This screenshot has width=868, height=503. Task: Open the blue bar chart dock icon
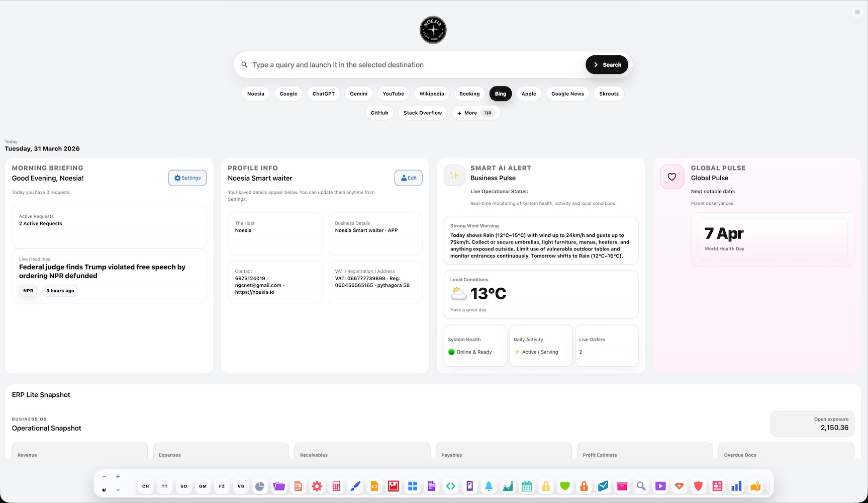tap(736, 486)
